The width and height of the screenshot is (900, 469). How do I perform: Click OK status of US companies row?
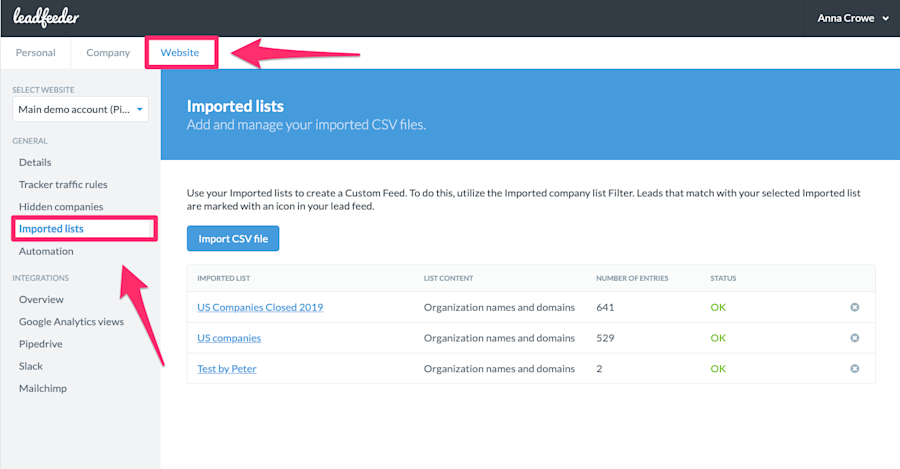coord(718,338)
